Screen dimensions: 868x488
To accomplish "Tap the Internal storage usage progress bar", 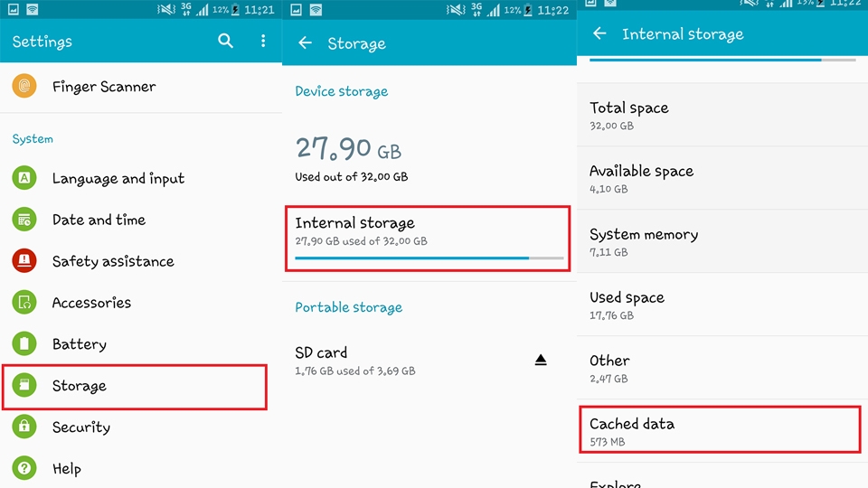I will [x=429, y=258].
